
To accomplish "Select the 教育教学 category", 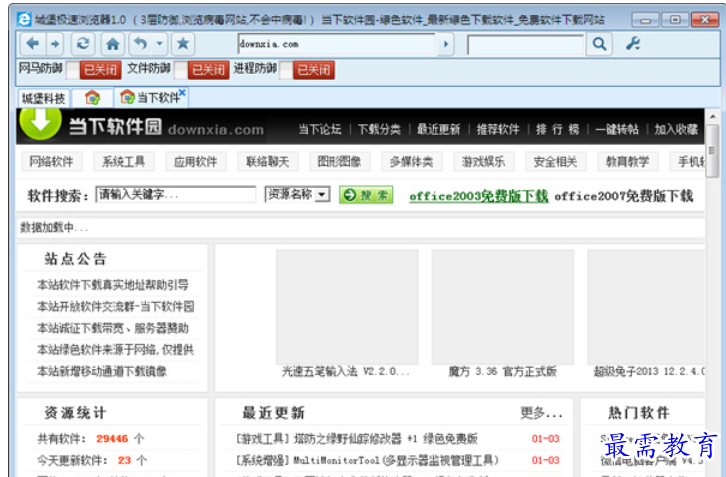I will tap(628, 162).
